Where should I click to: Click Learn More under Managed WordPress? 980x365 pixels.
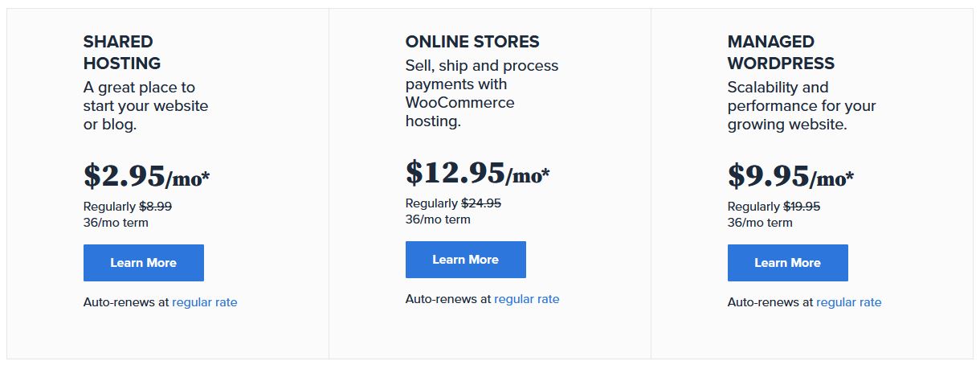tap(787, 263)
